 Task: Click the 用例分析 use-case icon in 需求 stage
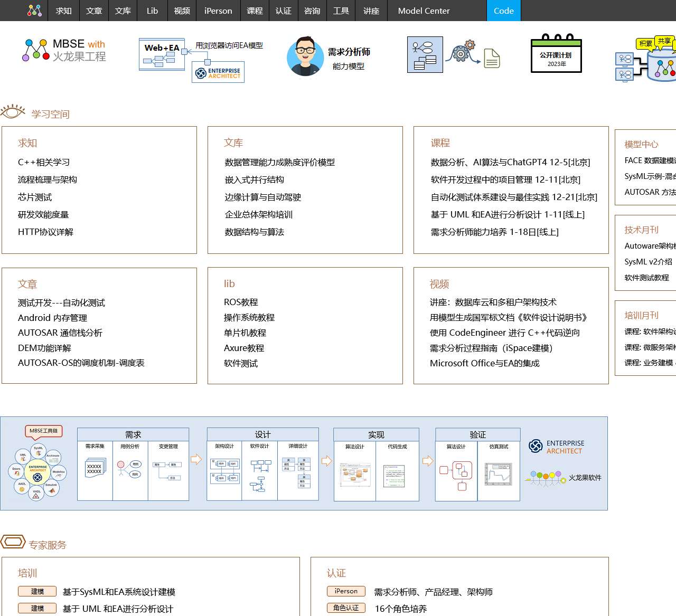pyautogui.click(x=130, y=470)
